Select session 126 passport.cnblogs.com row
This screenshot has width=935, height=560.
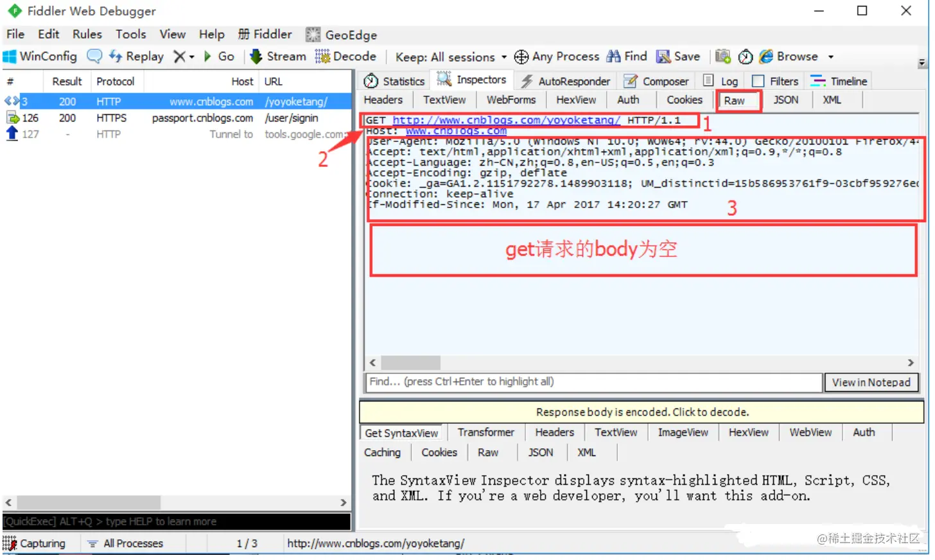click(x=177, y=118)
